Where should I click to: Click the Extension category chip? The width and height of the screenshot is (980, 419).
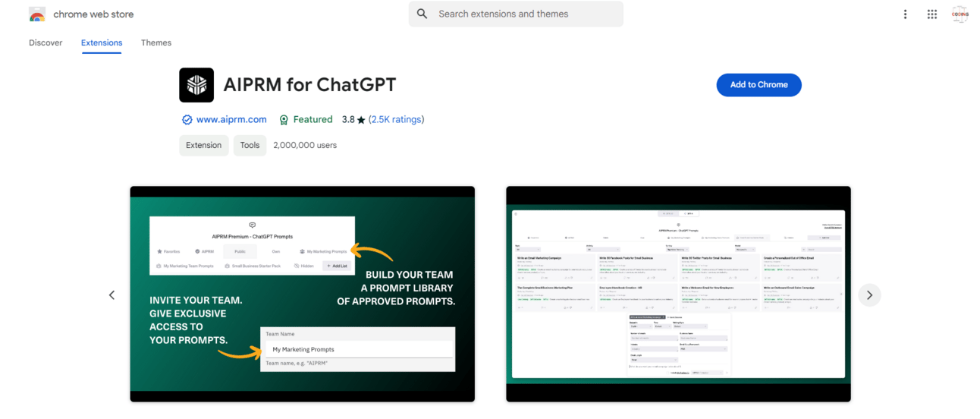tap(204, 145)
